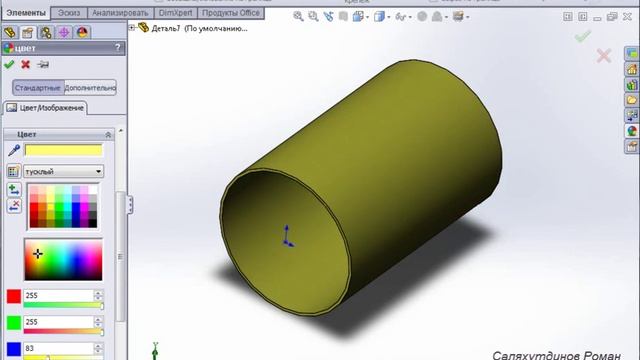Click the Zoom to Fit magnifier icon

point(298,17)
